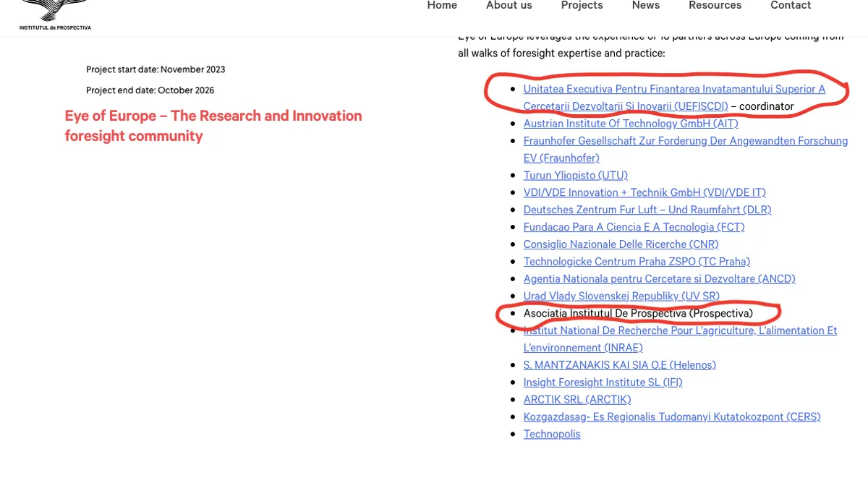Go to the About us page
This screenshot has width=868, height=488.
(x=509, y=6)
